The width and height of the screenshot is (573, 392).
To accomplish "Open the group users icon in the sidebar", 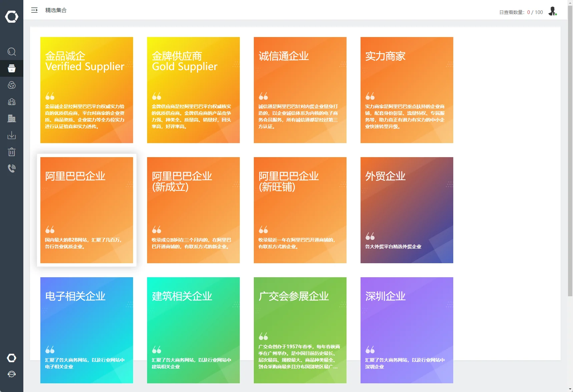I will [x=12, y=102].
